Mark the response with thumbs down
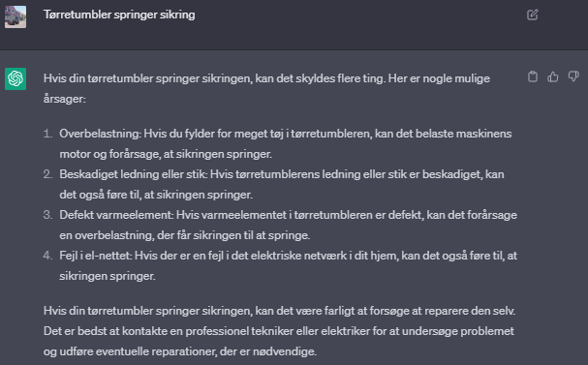This screenshot has width=588, height=365. (x=573, y=76)
